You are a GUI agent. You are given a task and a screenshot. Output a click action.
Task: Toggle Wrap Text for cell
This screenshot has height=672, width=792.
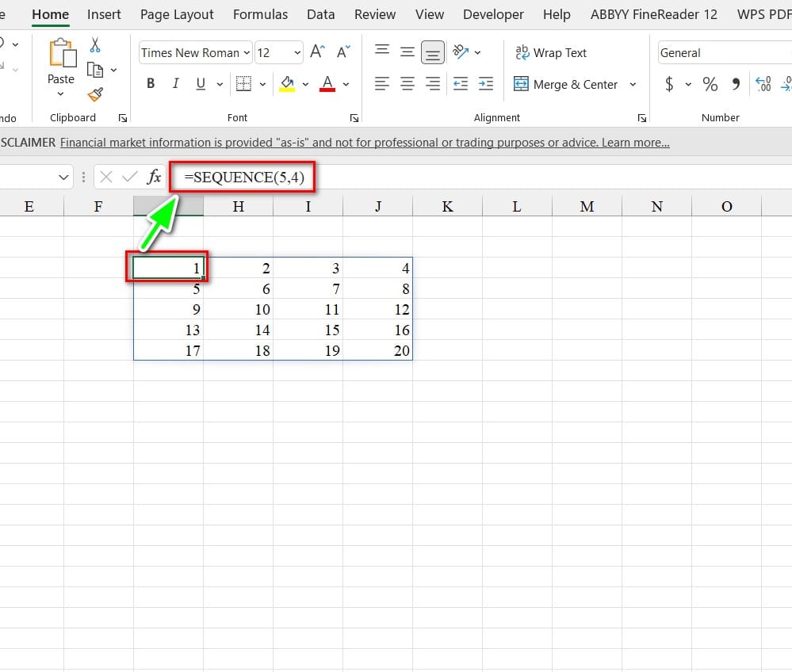[x=551, y=53]
